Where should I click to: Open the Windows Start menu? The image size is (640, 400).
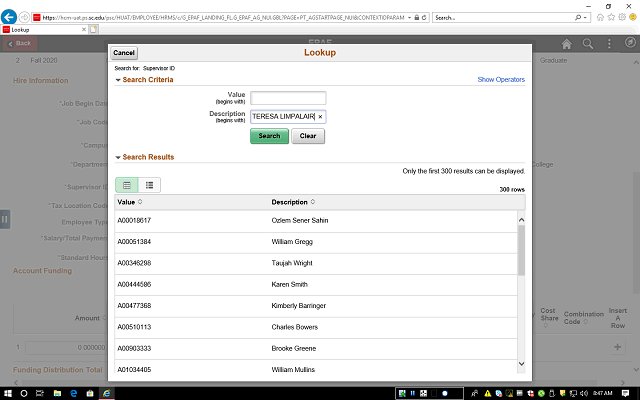7,393
